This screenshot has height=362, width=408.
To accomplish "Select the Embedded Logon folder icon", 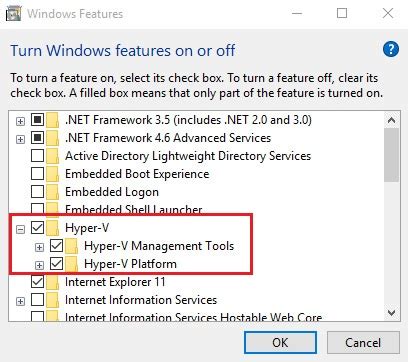I will (53, 192).
